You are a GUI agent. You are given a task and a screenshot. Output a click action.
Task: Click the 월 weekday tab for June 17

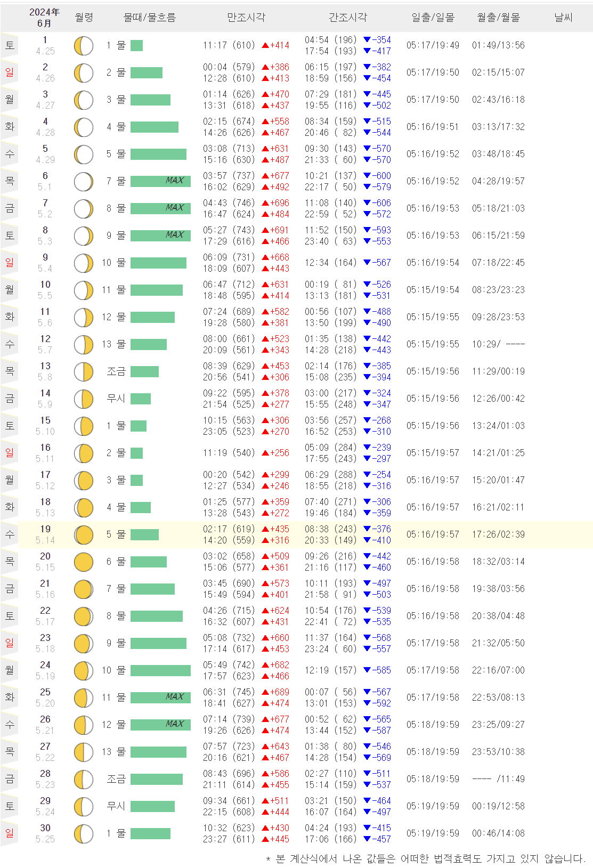[x=10, y=481]
